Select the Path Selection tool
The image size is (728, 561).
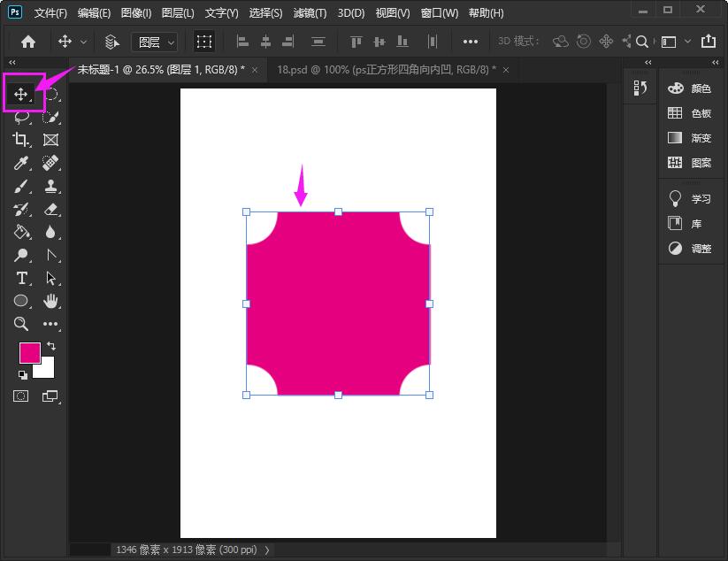51,278
